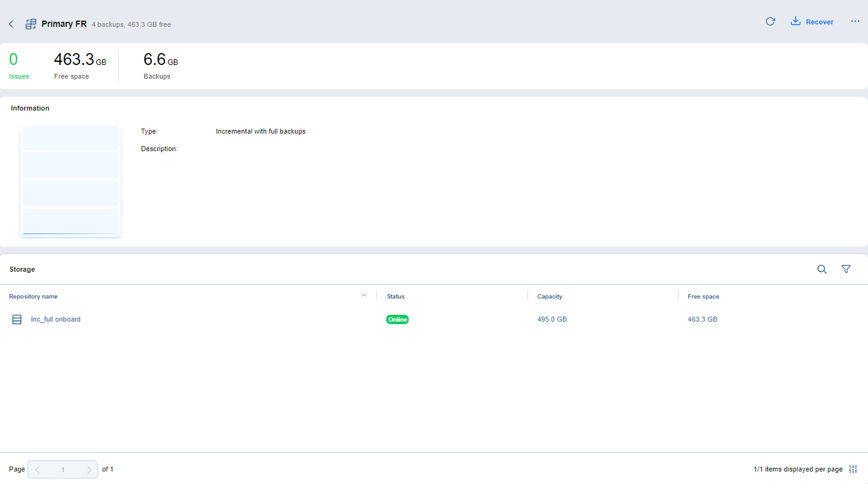Viewport: 868px width, 484px height.
Task: Click the 0 Issues counter
Action: pyautogui.click(x=13, y=65)
